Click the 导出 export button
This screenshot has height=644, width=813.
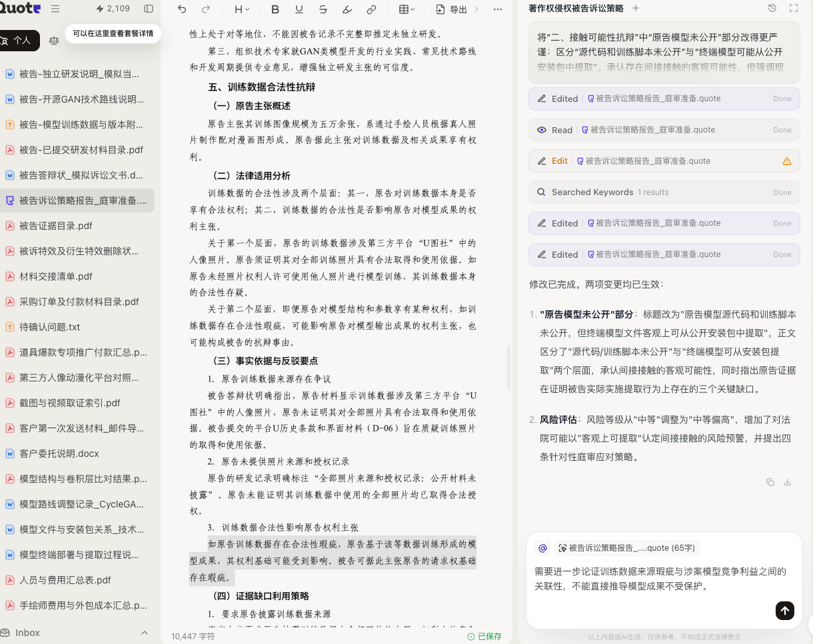(451, 9)
